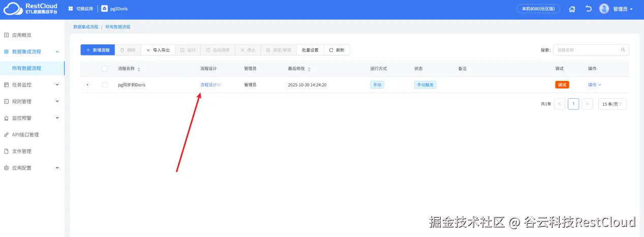Image resolution: width=644 pixels, height=237 pixels.
Task: Click the 停止 toolbar button
Action: pyautogui.click(x=248, y=50)
